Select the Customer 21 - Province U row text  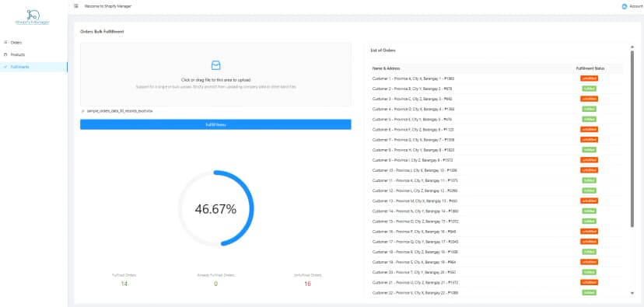[x=415, y=282]
